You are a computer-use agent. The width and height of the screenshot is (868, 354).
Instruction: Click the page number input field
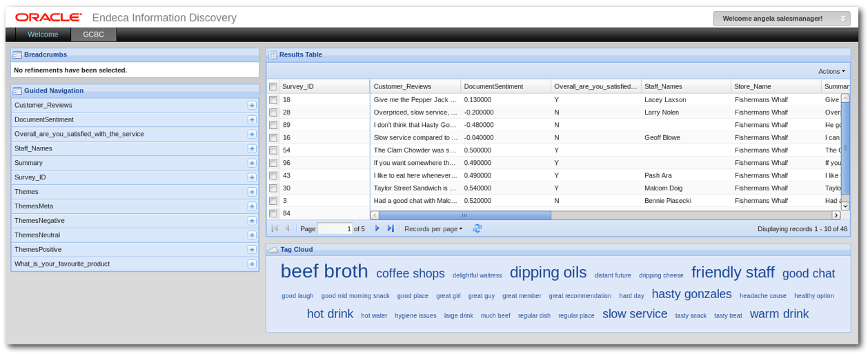pyautogui.click(x=335, y=228)
